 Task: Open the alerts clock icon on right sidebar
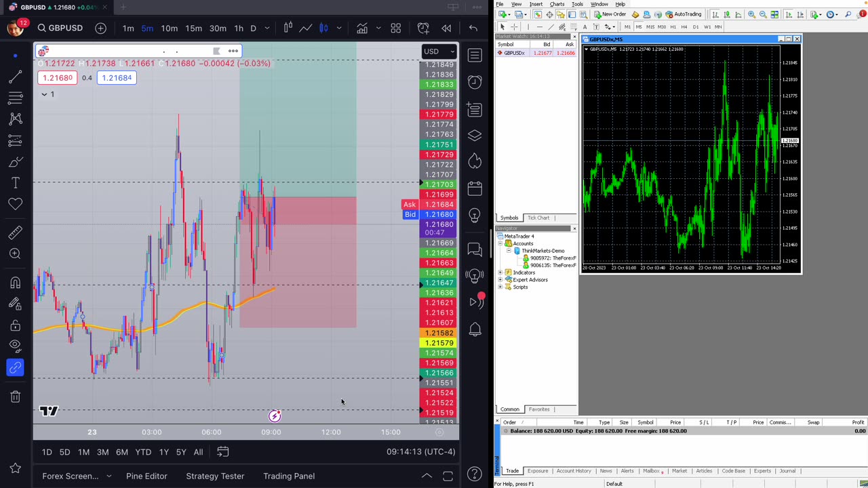[475, 82]
